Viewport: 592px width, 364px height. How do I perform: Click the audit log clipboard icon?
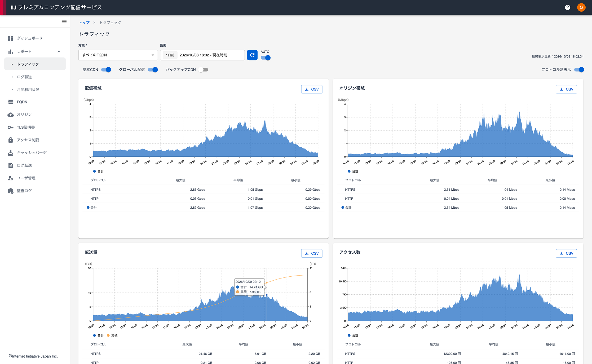click(x=11, y=191)
